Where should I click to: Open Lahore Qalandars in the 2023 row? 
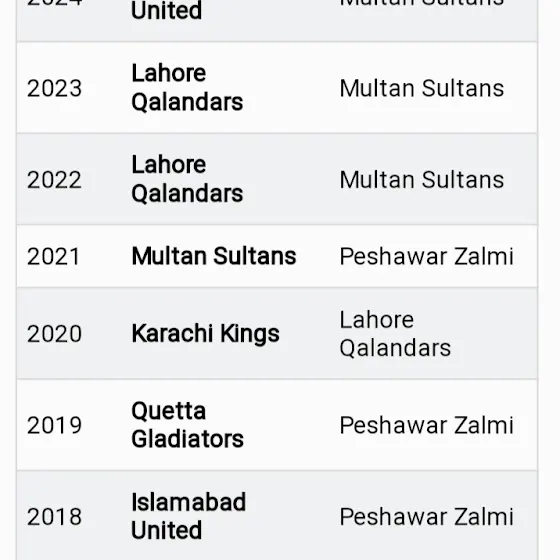[x=187, y=88]
